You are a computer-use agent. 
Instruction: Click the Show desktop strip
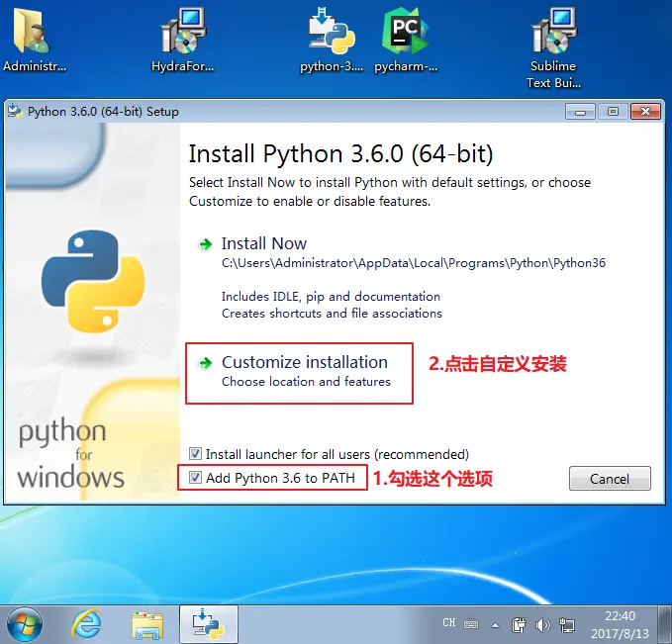click(665, 624)
